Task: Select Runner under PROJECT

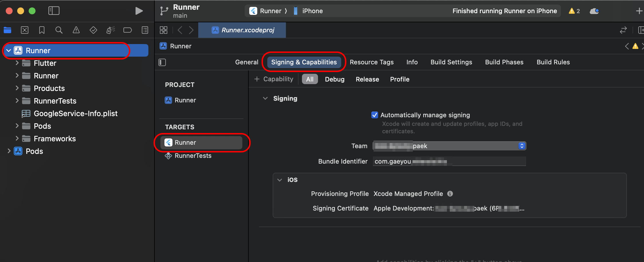Action: (x=180, y=100)
